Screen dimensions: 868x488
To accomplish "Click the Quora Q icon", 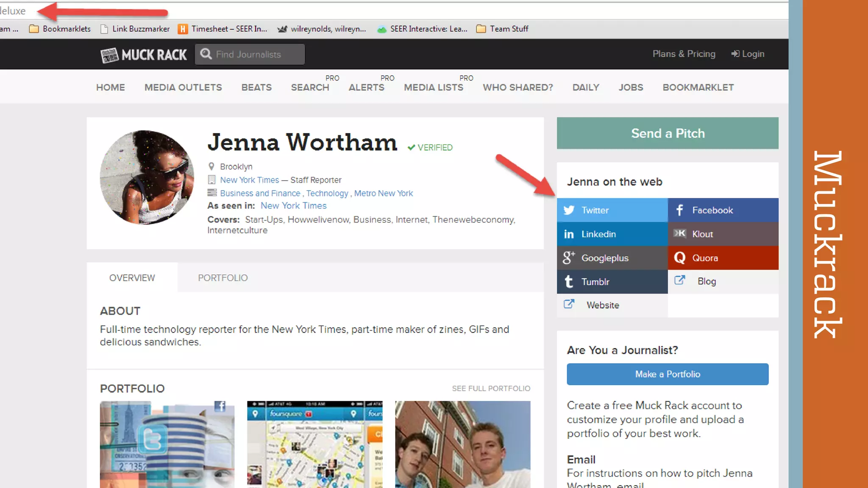I will [680, 258].
